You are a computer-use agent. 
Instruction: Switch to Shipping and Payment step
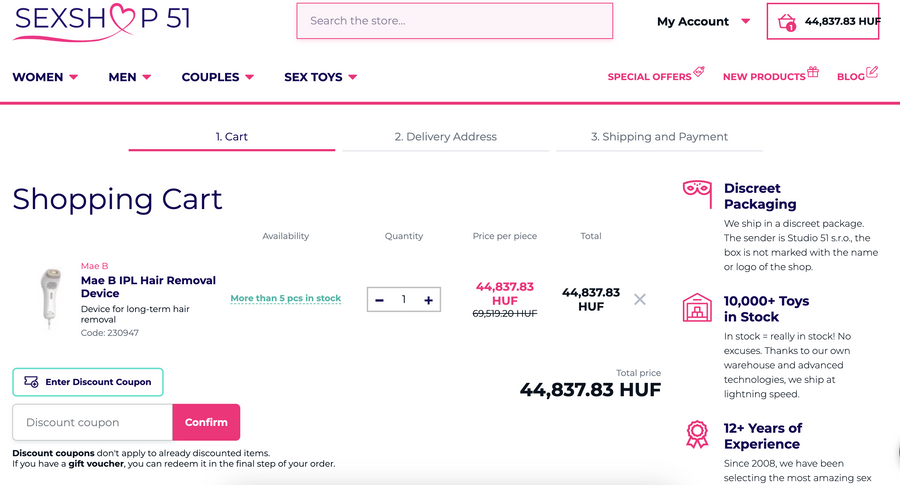(x=659, y=137)
